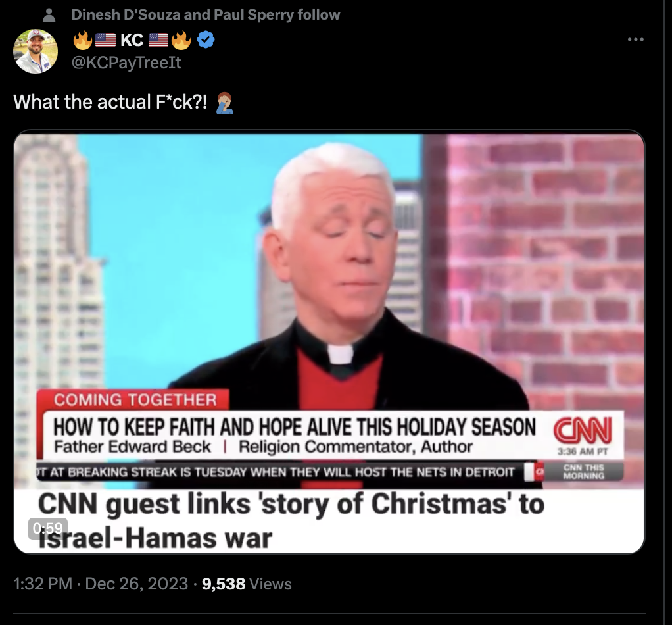Click the Dec 26, 2023 date
The width and height of the screenshot is (672, 625).
[x=137, y=584]
